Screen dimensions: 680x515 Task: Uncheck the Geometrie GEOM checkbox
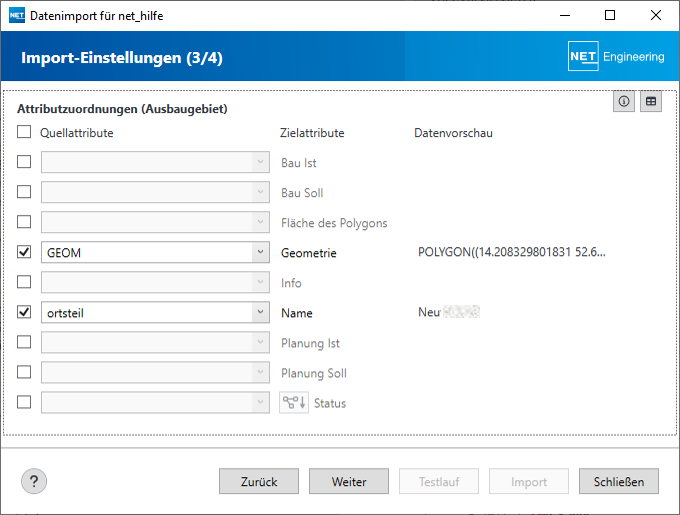click(24, 252)
